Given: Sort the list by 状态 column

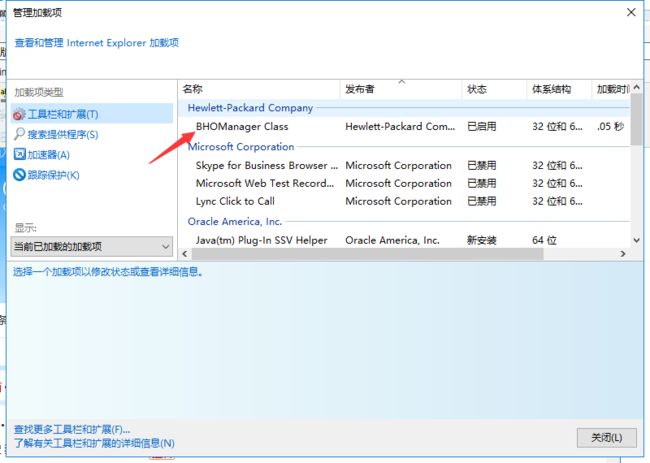Looking at the screenshot, I should tap(494, 89).
